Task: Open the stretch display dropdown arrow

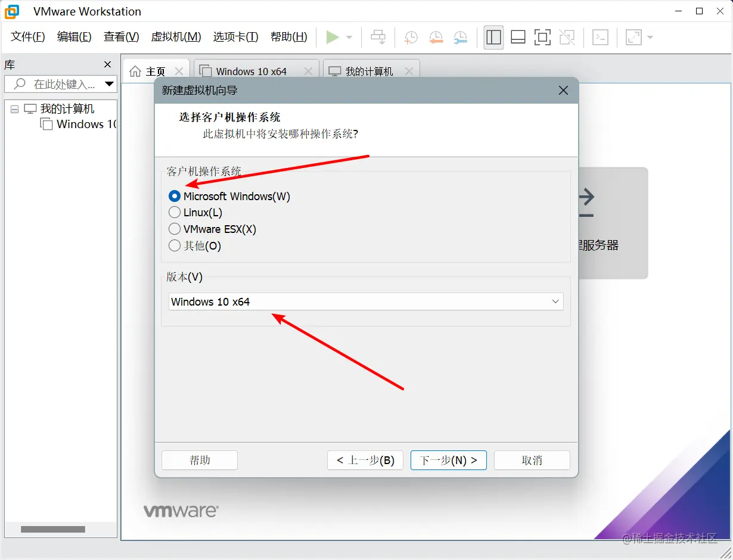Action: tap(650, 38)
